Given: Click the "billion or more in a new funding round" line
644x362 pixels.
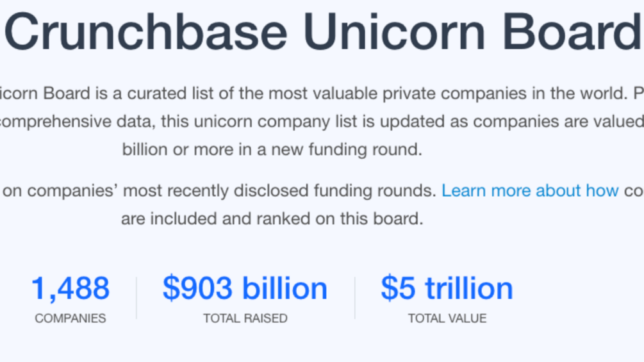Looking at the screenshot, I should [272, 149].
